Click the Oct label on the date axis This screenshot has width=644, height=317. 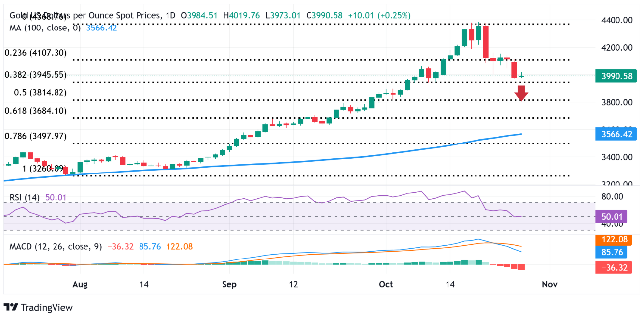click(x=386, y=284)
